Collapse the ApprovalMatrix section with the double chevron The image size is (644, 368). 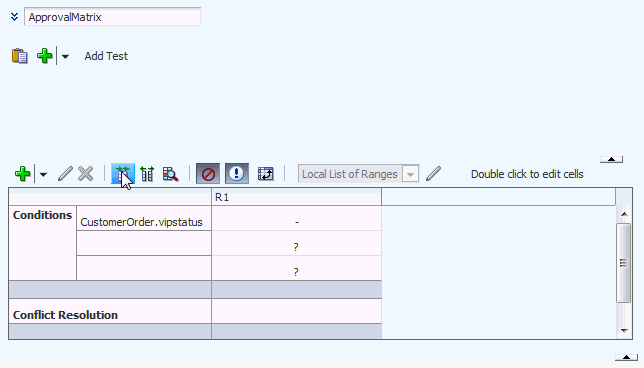click(x=14, y=17)
